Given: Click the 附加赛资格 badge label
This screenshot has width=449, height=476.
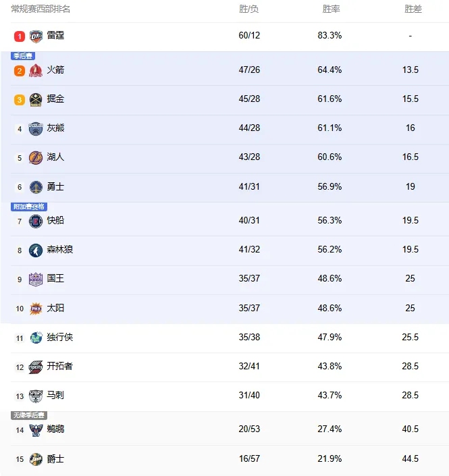Looking at the screenshot, I should [29, 207].
